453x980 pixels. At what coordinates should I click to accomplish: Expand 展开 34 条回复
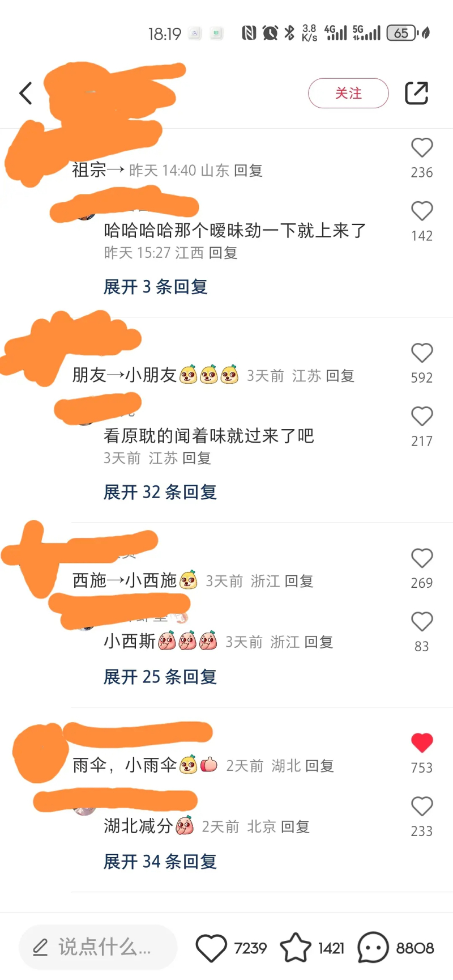pyautogui.click(x=160, y=862)
